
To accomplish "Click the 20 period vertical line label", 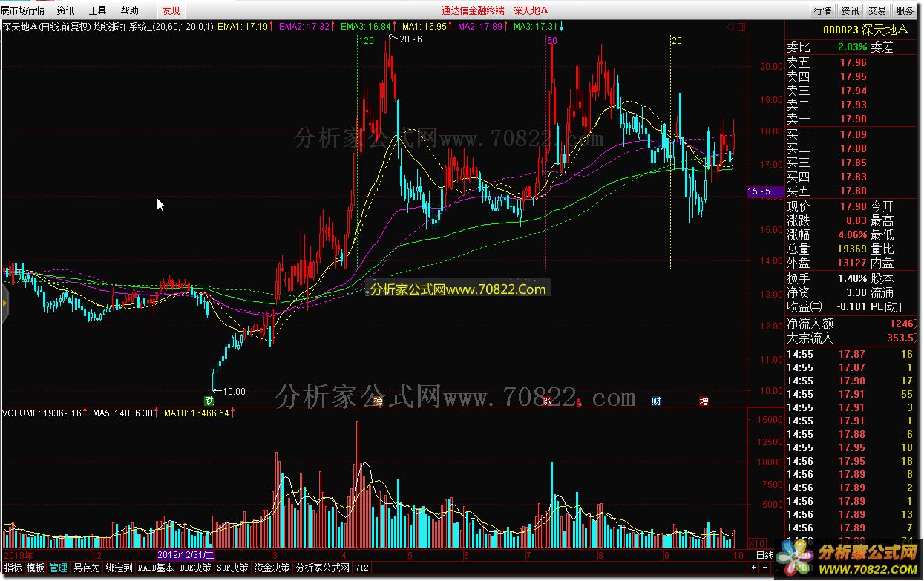I will click(676, 40).
